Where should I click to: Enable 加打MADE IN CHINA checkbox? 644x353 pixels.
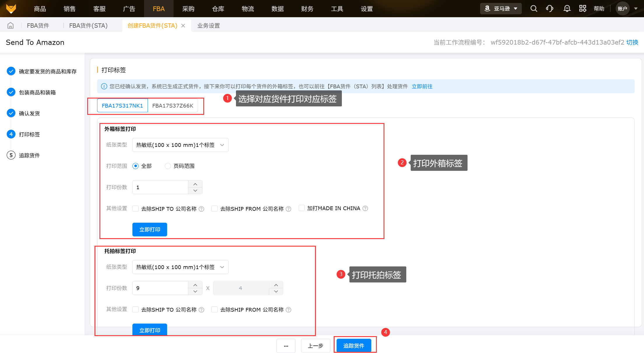tap(302, 208)
